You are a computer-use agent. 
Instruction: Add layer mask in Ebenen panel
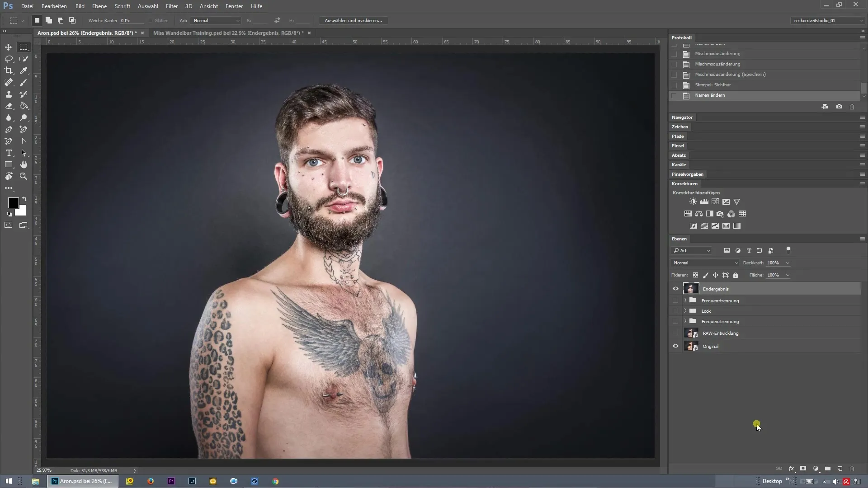(803, 469)
